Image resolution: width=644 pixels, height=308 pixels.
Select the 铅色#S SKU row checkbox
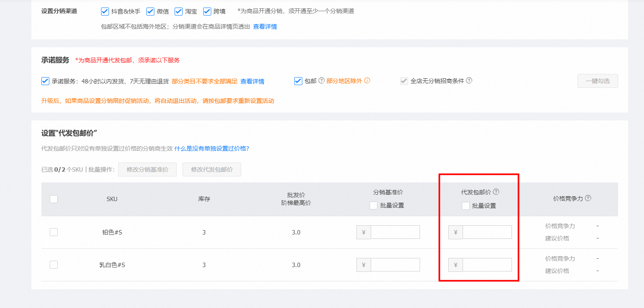(54, 232)
